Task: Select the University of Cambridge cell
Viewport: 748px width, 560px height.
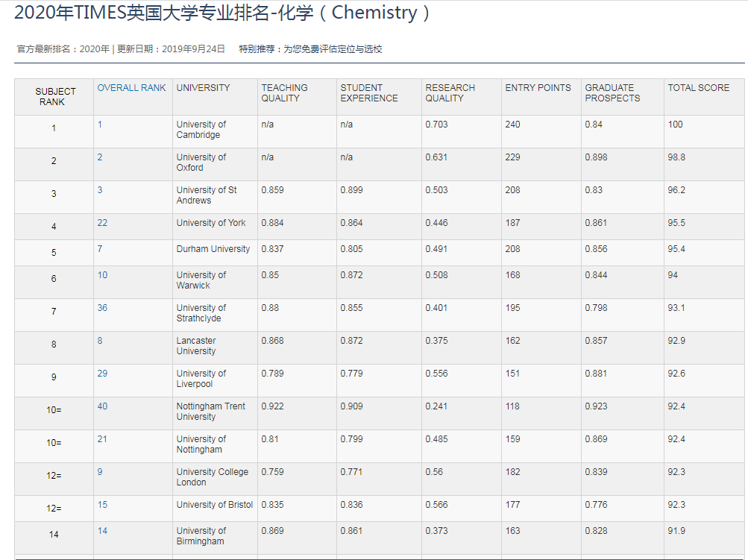Action: click(x=215, y=131)
